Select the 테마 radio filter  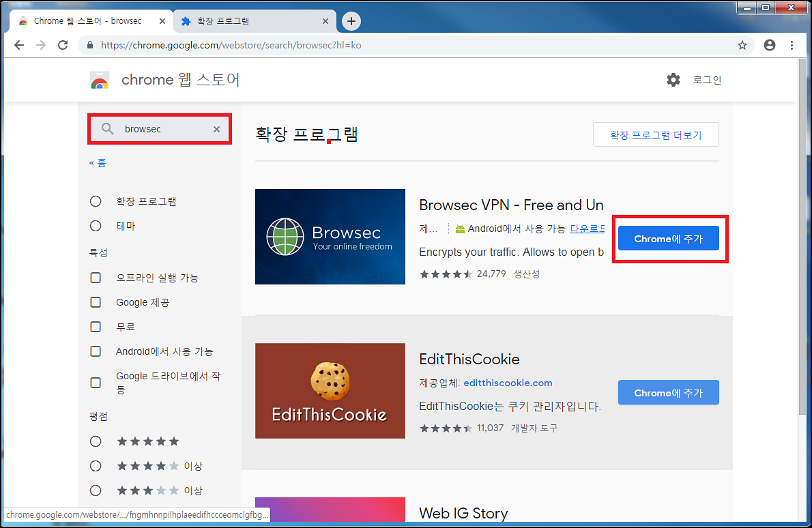click(x=96, y=226)
